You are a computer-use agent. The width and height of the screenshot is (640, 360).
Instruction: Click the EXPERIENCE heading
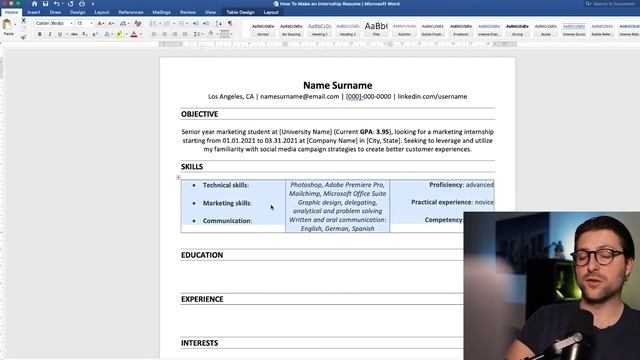click(202, 299)
